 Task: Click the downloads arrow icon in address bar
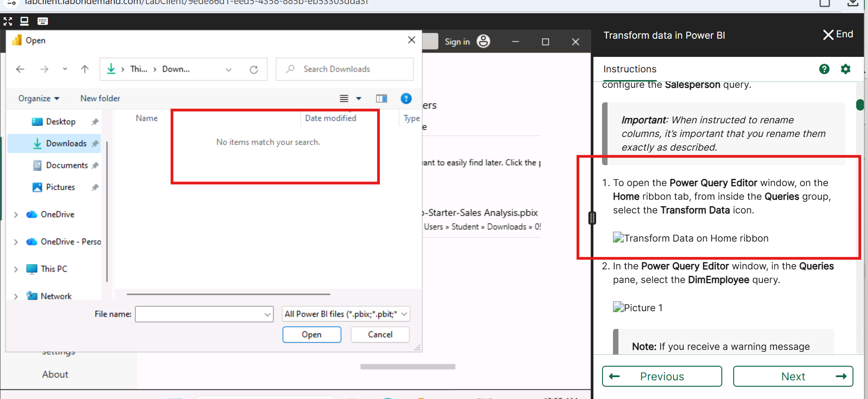click(x=111, y=69)
